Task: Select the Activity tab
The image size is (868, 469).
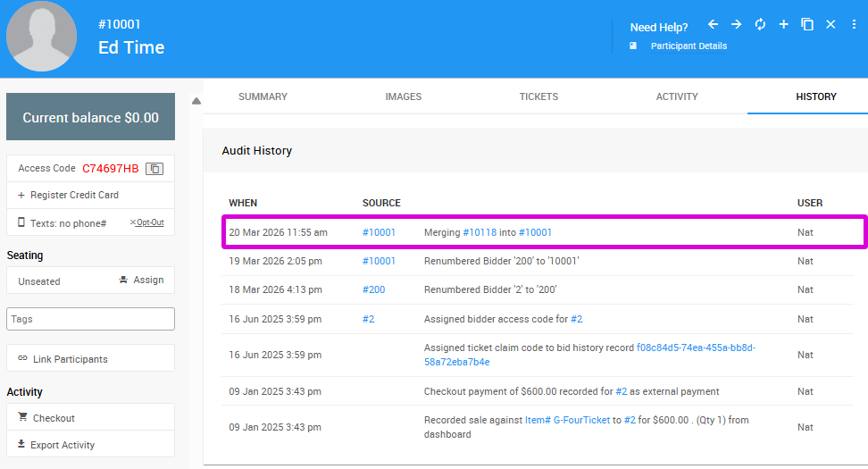Action: [x=677, y=96]
